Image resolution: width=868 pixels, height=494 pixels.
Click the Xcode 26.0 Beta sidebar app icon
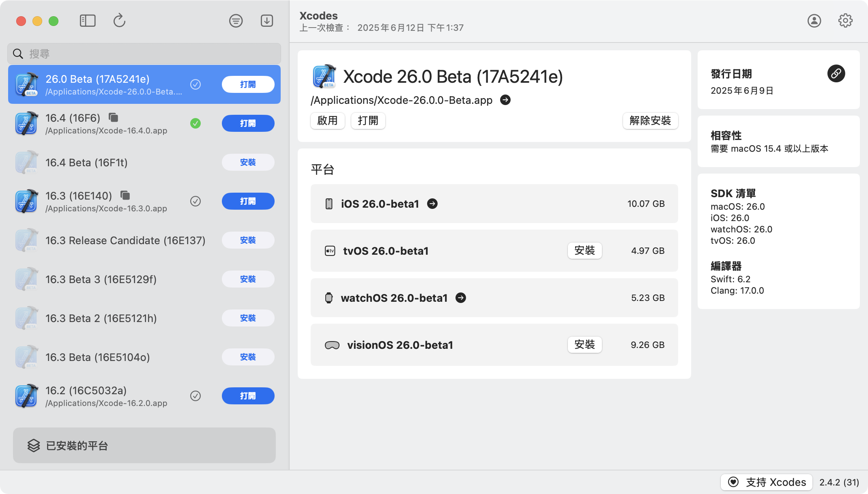[27, 84]
